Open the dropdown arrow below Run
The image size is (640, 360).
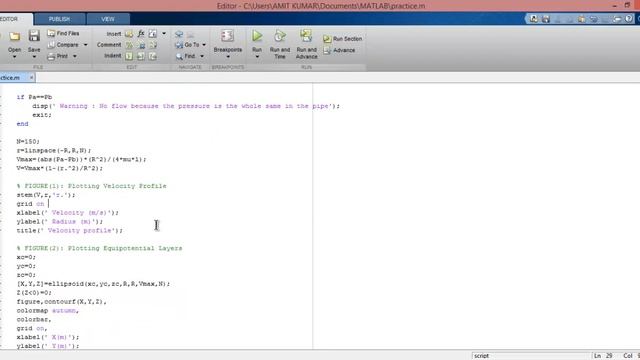click(257, 57)
